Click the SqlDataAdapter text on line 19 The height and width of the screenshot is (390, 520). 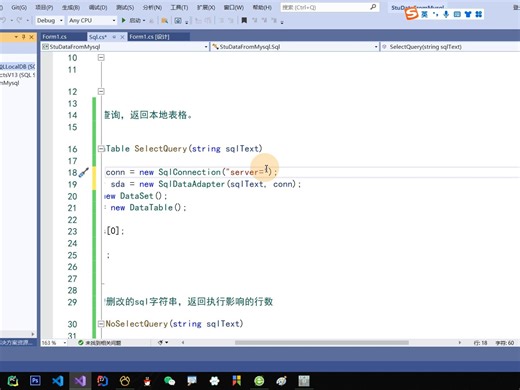coord(191,184)
